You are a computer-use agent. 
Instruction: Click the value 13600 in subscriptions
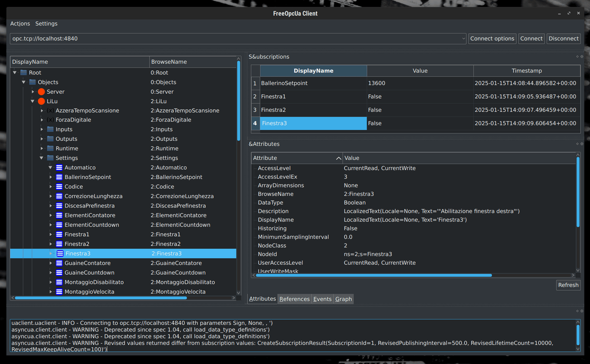[377, 83]
